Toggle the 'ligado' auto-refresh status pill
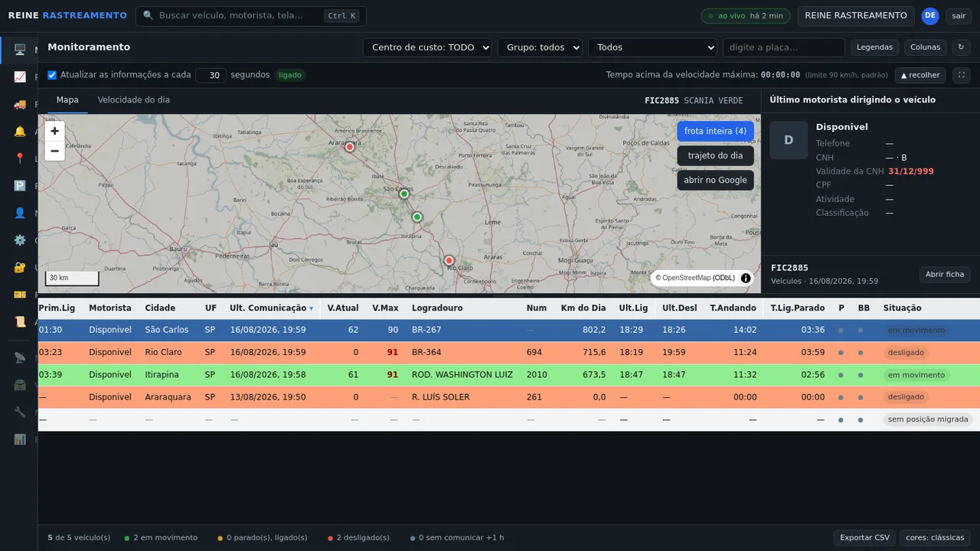 pyautogui.click(x=290, y=75)
